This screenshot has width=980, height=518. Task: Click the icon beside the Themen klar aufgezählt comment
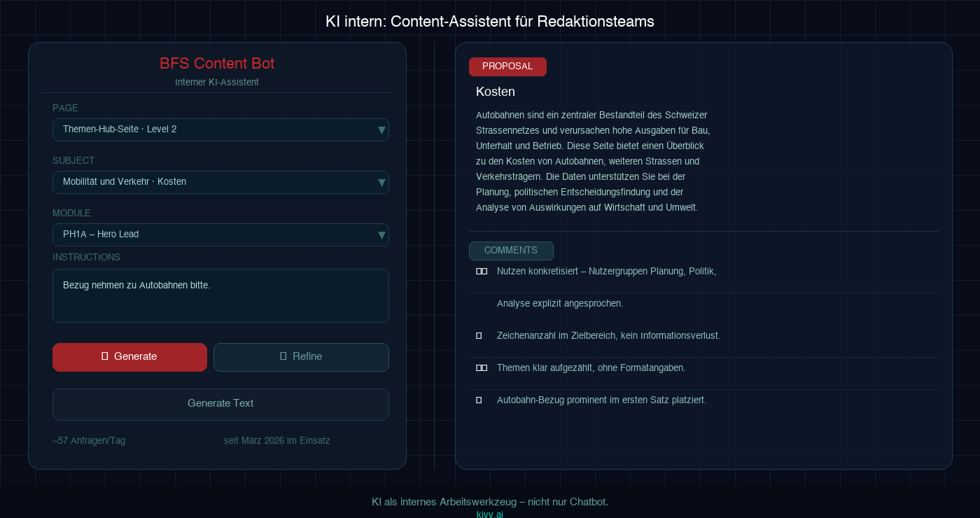482,367
